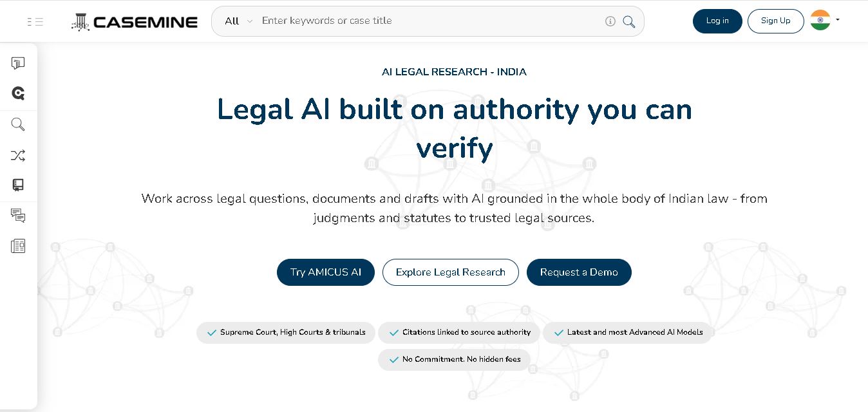The height and width of the screenshot is (412, 868).
Task: Click Request a Demo
Action: tap(579, 272)
